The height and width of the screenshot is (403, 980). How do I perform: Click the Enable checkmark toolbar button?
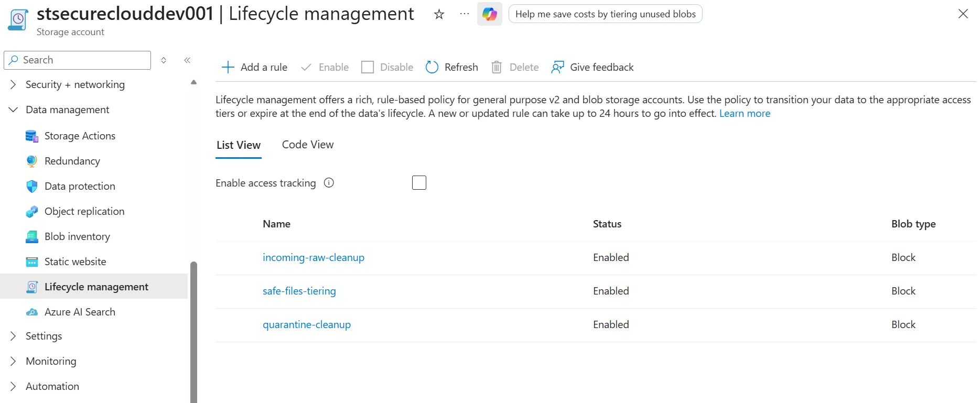point(325,67)
